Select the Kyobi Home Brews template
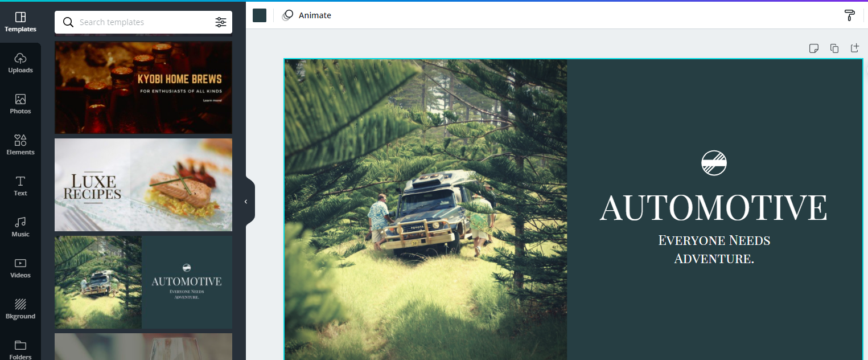868x360 pixels. point(143,87)
